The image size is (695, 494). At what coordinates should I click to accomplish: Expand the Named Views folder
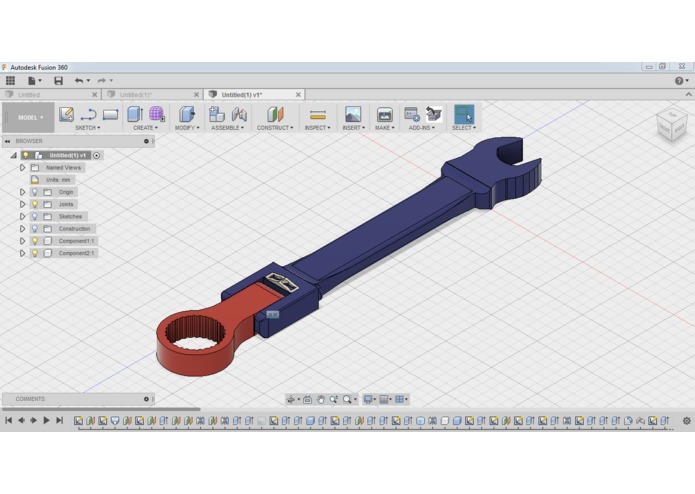tap(22, 168)
